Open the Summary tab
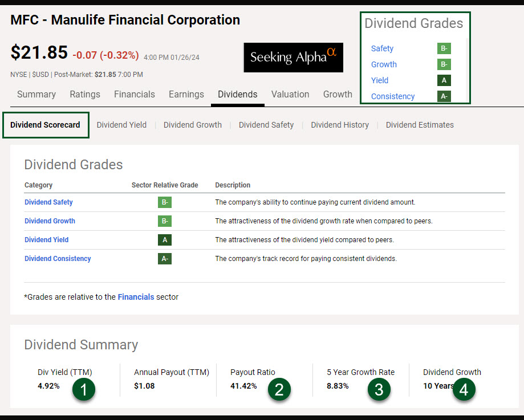This screenshot has height=420, width=524. (36, 95)
